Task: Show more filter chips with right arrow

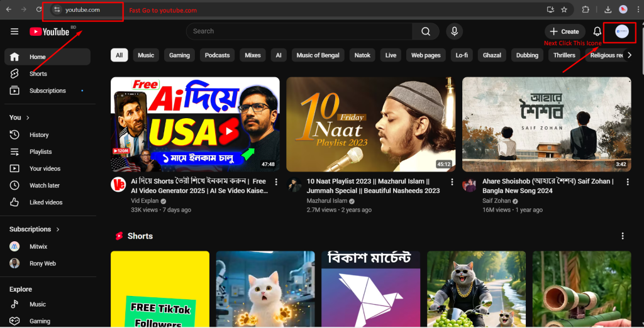Action: tap(630, 55)
